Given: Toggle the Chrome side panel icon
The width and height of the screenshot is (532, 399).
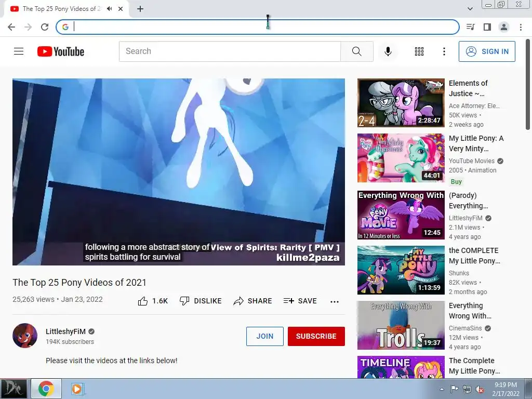Looking at the screenshot, I should pyautogui.click(x=487, y=27).
